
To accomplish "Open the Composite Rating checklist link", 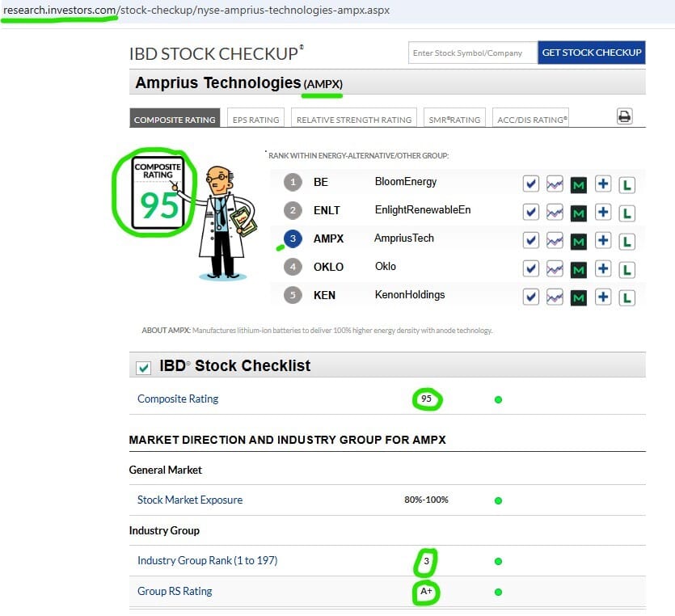I will click(178, 399).
